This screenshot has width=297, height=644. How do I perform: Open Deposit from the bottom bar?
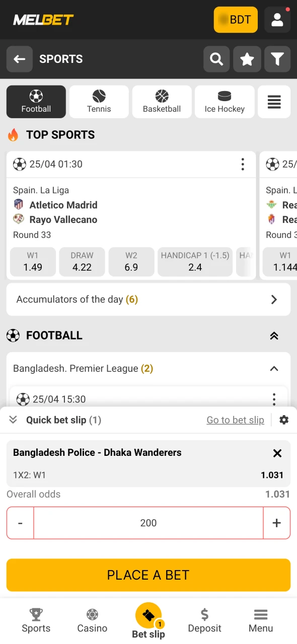pyautogui.click(x=204, y=621)
